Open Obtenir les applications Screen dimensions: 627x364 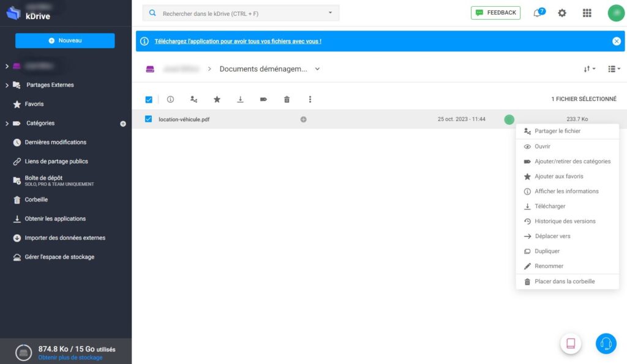click(55, 219)
